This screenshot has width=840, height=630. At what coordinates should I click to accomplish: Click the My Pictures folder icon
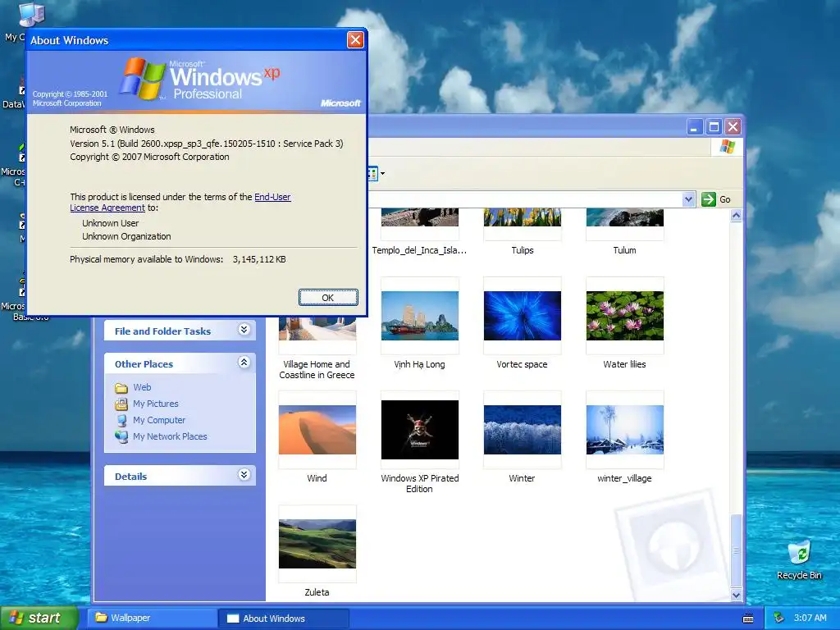(x=121, y=404)
